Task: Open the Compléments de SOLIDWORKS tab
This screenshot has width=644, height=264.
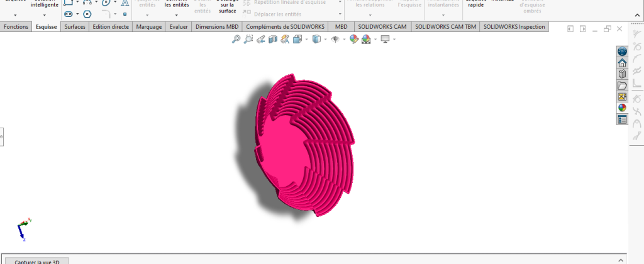Action: point(286,26)
